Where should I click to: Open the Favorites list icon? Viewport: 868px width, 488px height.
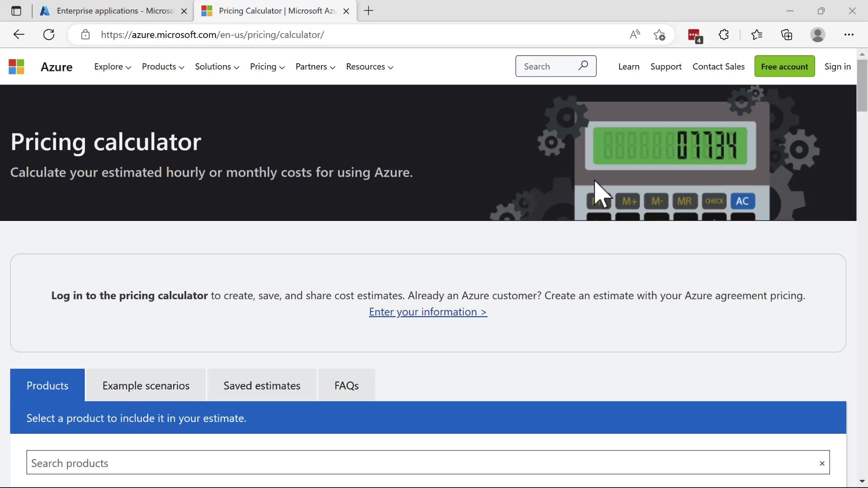point(756,35)
